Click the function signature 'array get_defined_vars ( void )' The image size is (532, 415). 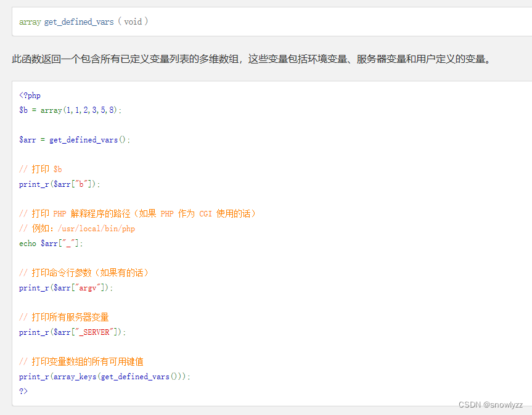coord(83,22)
